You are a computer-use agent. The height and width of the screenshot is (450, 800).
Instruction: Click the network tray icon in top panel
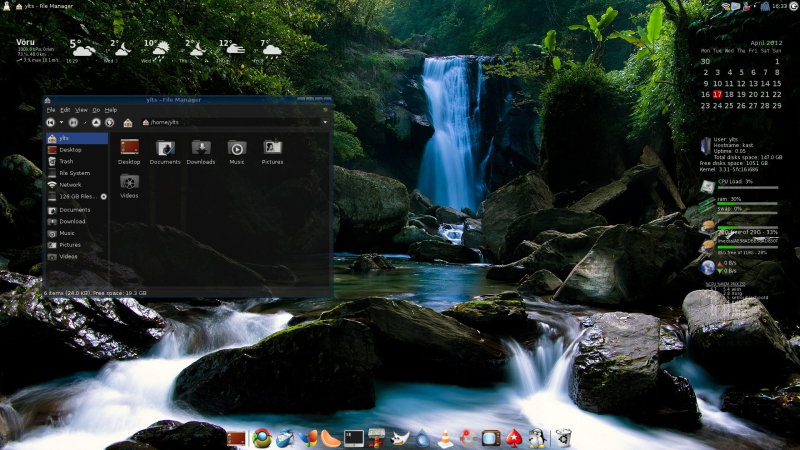click(725, 6)
